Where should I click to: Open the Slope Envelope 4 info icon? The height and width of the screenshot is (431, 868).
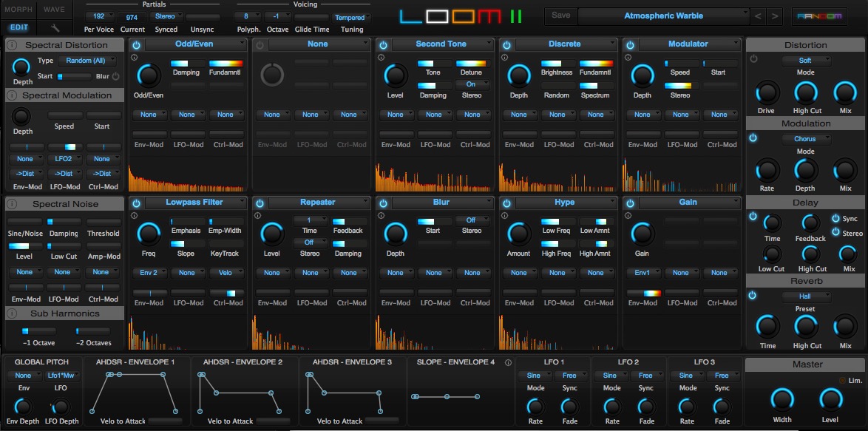tap(508, 363)
